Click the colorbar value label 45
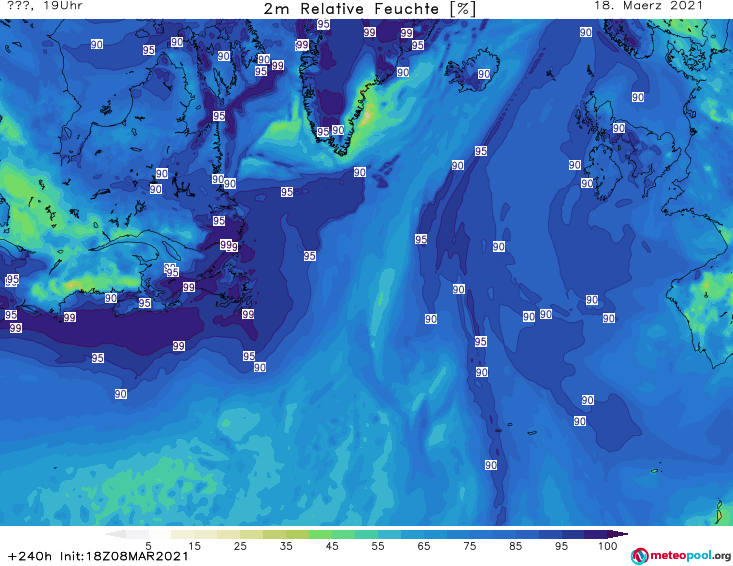Screen dimensions: 733x566 [331, 546]
